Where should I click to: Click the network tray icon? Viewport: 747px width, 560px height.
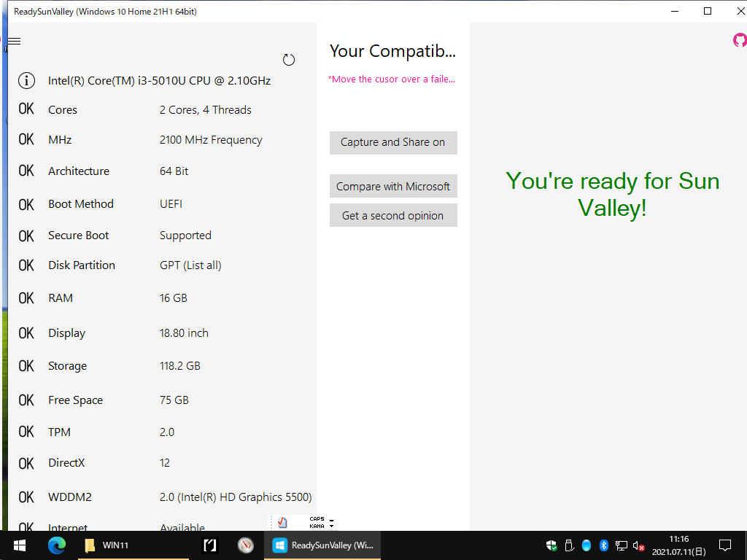tap(622, 545)
